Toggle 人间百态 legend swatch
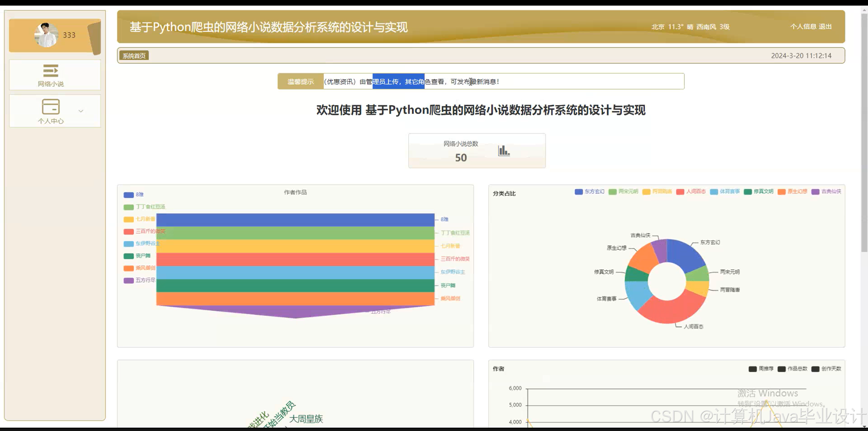The height and width of the screenshot is (431, 868). 680,192
